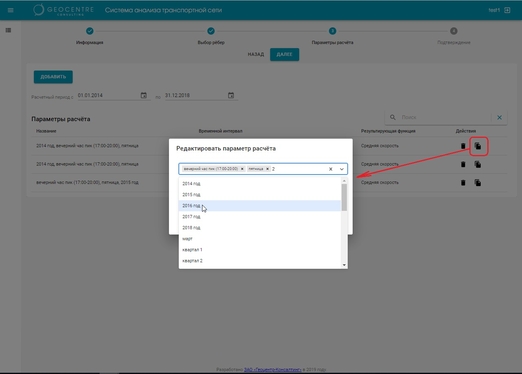The width and height of the screenshot is (522, 374).
Task: Collapse the dropdown using the chevron arrow
Action: pos(342,169)
